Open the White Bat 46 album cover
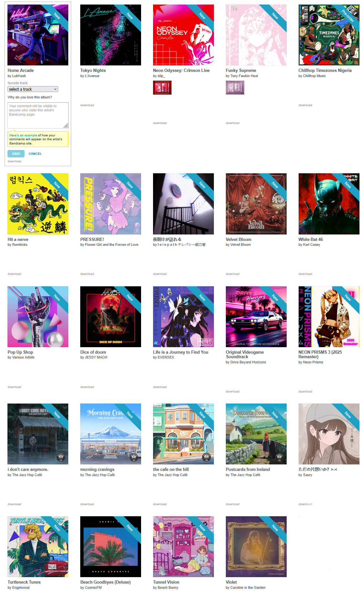364x593 pixels. [329, 204]
